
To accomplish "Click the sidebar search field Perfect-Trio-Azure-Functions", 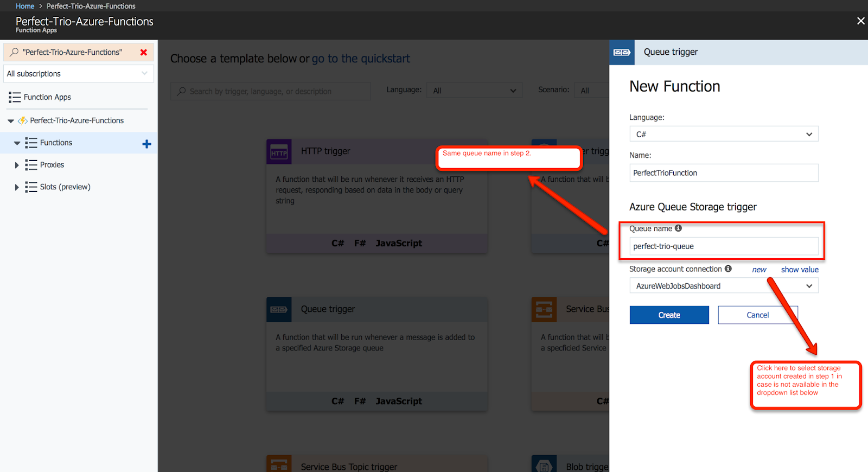I will coord(73,52).
